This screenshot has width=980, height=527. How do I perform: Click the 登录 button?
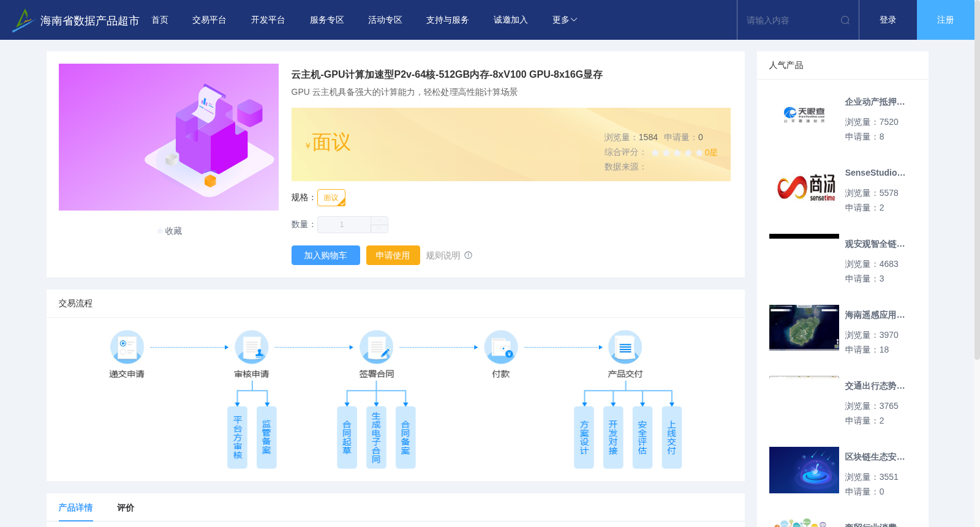point(888,20)
